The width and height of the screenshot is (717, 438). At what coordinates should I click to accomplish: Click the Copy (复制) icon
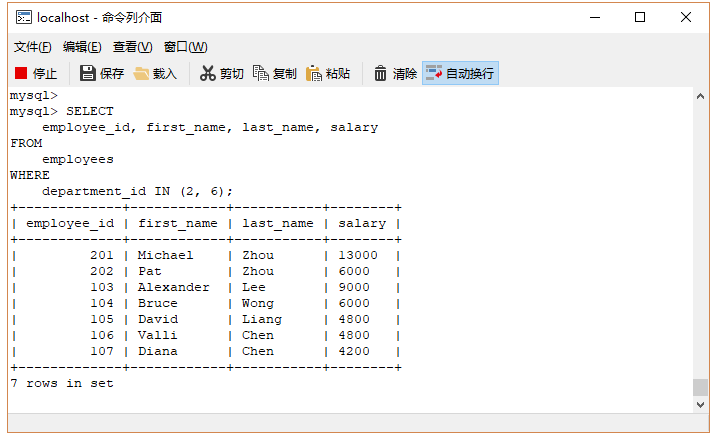click(x=261, y=73)
